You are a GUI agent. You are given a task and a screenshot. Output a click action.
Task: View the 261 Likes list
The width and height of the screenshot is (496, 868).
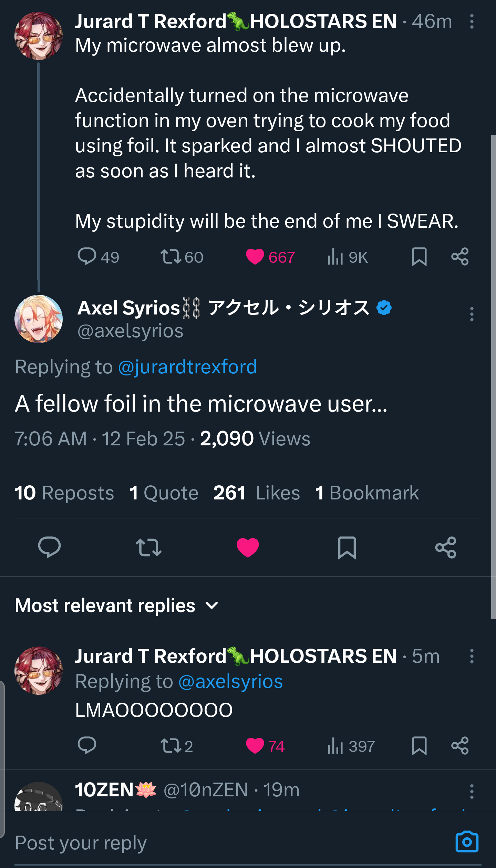coord(257,493)
